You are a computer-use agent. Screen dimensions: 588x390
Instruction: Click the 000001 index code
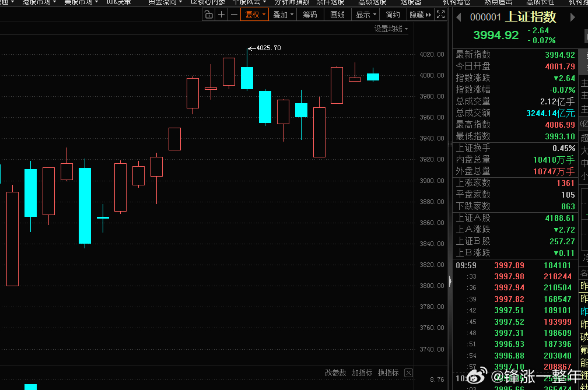(485, 17)
